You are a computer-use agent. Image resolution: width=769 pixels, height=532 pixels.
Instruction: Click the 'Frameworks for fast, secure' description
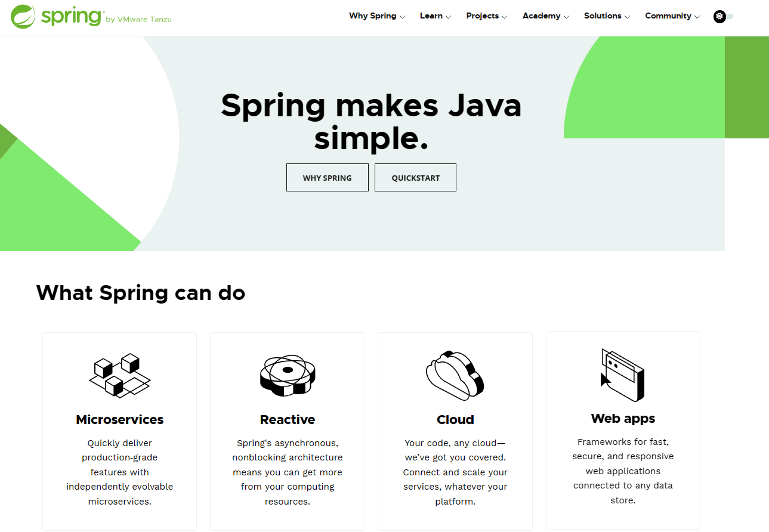click(623, 471)
